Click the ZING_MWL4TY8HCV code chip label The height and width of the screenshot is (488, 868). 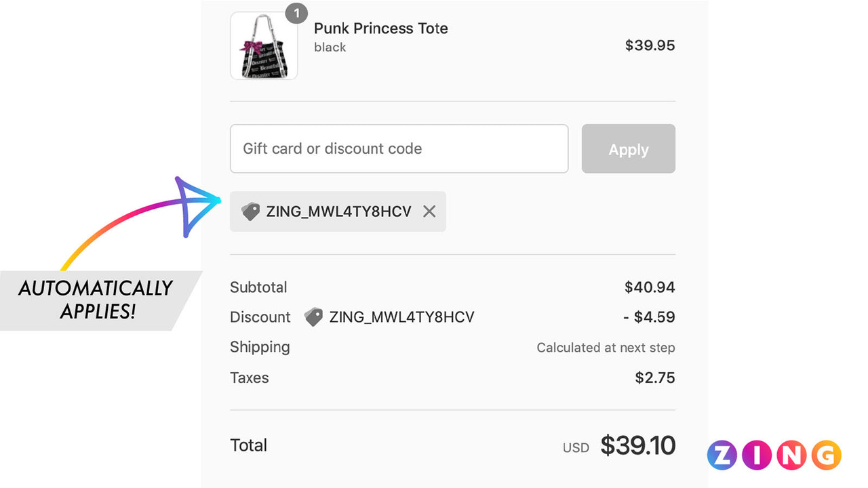pyautogui.click(x=338, y=211)
